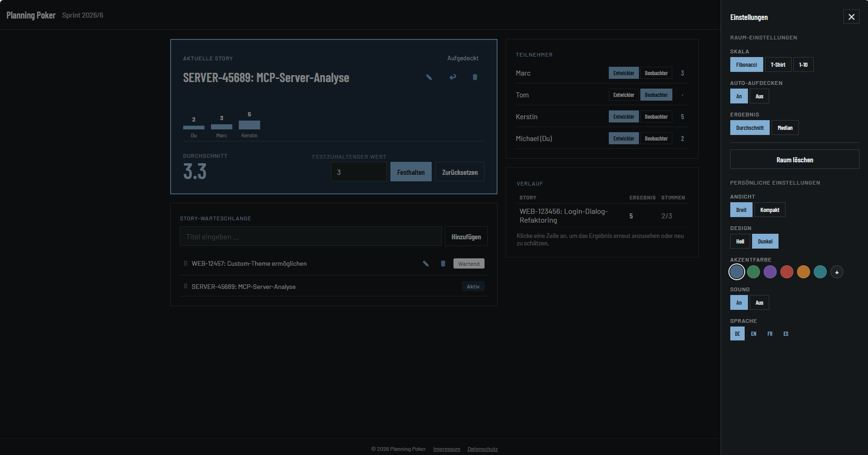
Task: Set Marc as Beobachter
Action: 656,73
